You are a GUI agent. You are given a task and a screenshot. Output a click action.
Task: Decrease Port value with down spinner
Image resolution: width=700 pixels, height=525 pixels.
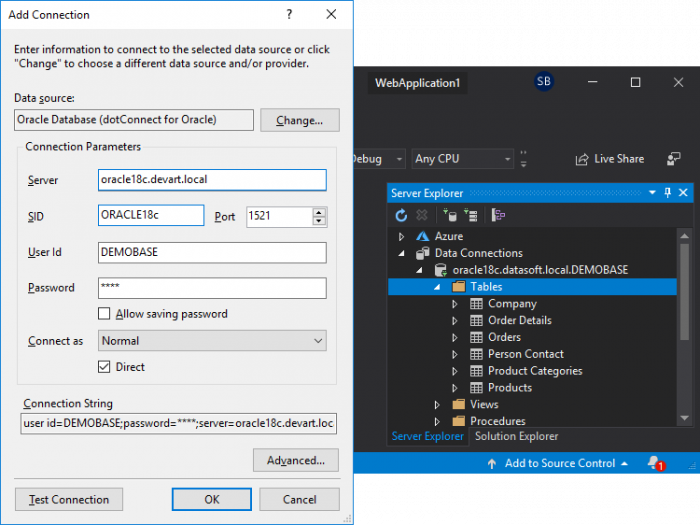319,221
